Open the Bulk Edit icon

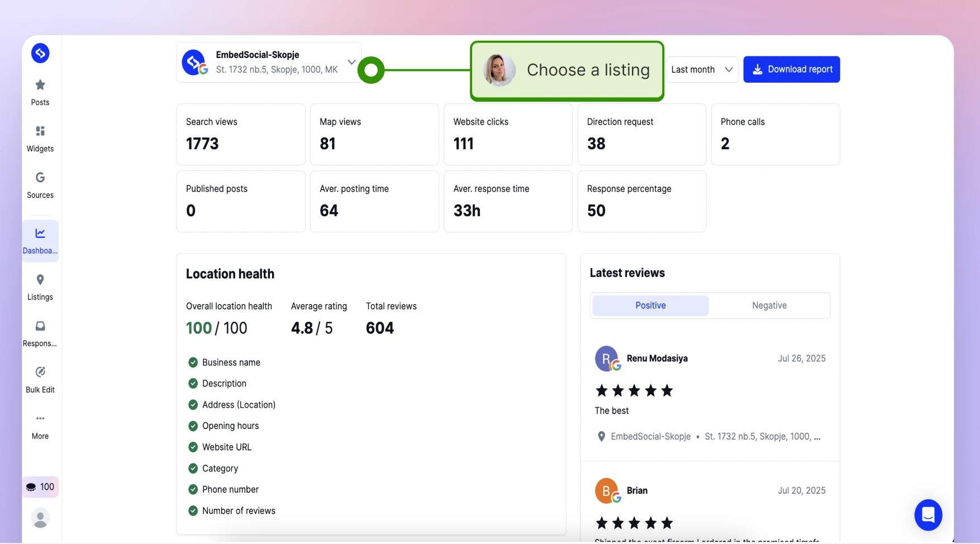point(40,372)
